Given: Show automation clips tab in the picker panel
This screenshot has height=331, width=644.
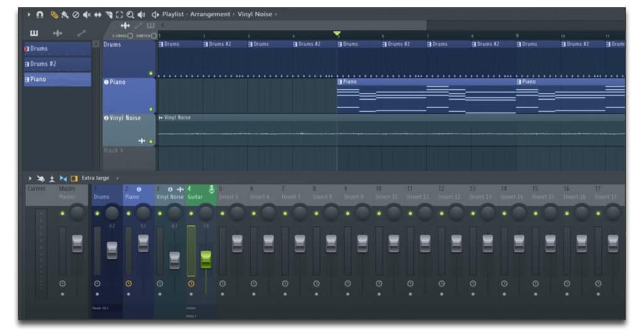Looking at the screenshot, I should (x=81, y=33).
